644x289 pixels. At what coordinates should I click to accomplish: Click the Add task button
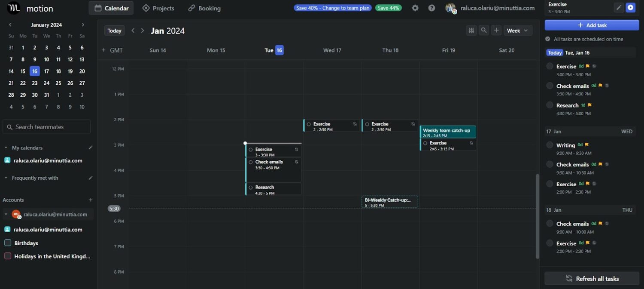coord(592,25)
